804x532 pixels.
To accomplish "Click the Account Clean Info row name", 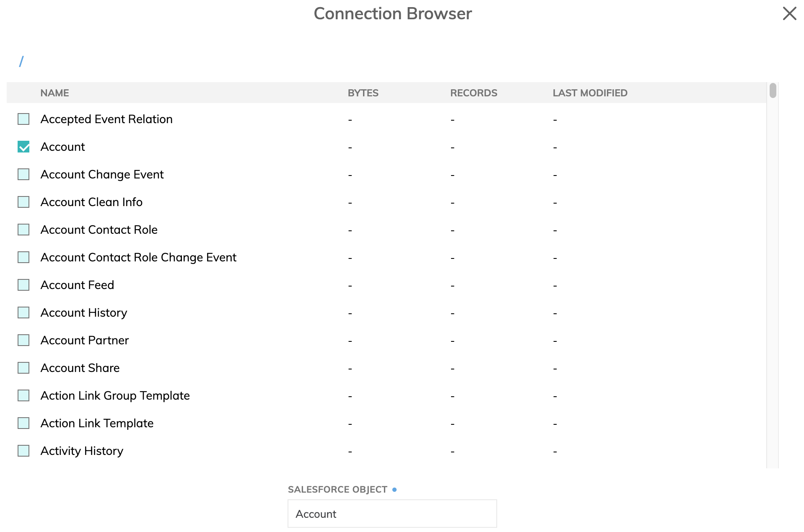I will click(92, 202).
